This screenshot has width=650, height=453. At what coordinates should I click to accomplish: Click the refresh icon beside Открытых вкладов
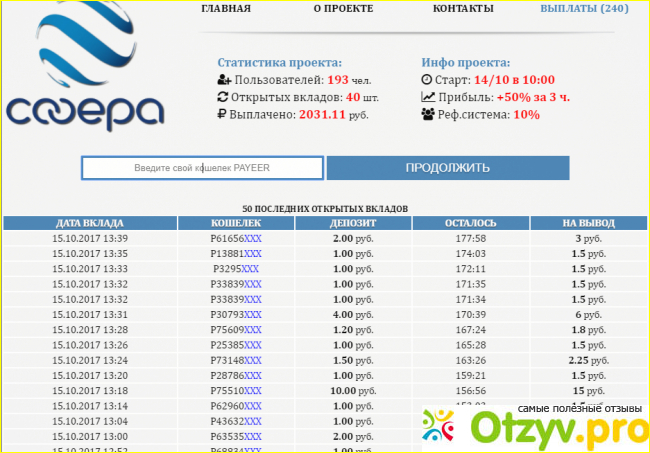pyautogui.click(x=223, y=98)
